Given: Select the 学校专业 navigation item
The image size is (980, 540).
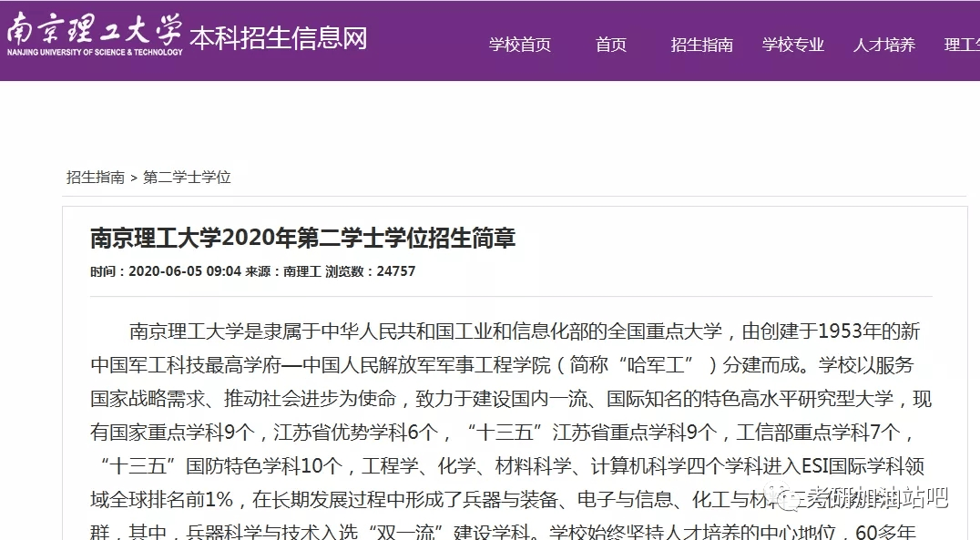Looking at the screenshot, I should 792,45.
